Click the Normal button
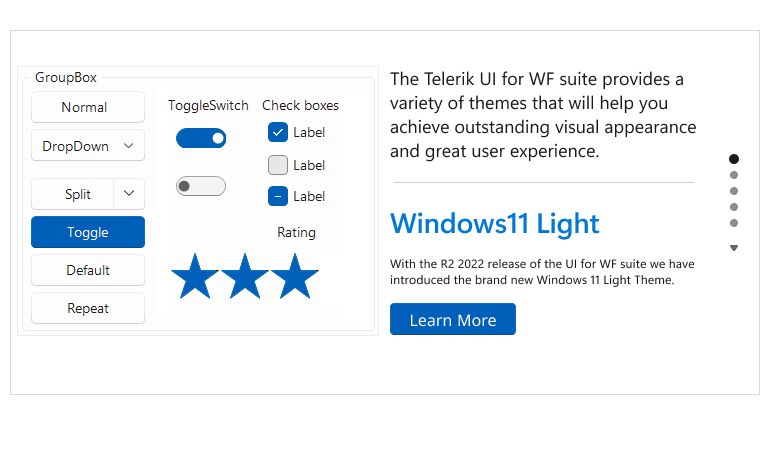The image size is (770, 455). coord(88,107)
